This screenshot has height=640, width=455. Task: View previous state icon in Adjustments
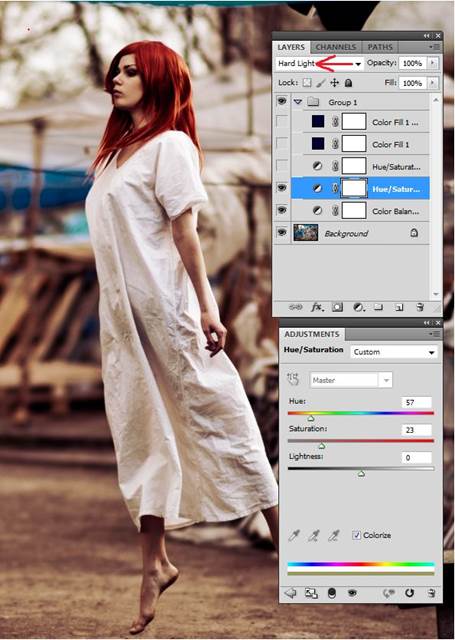388,593
